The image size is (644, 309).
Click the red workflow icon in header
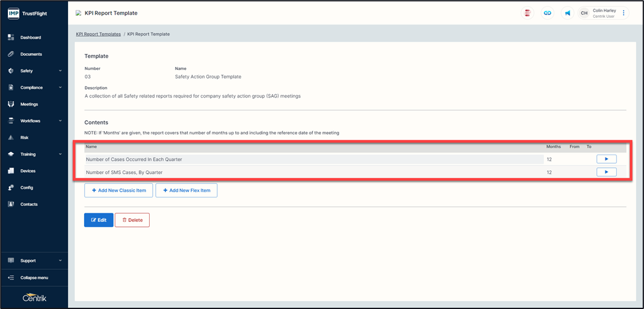click(527, 13)
